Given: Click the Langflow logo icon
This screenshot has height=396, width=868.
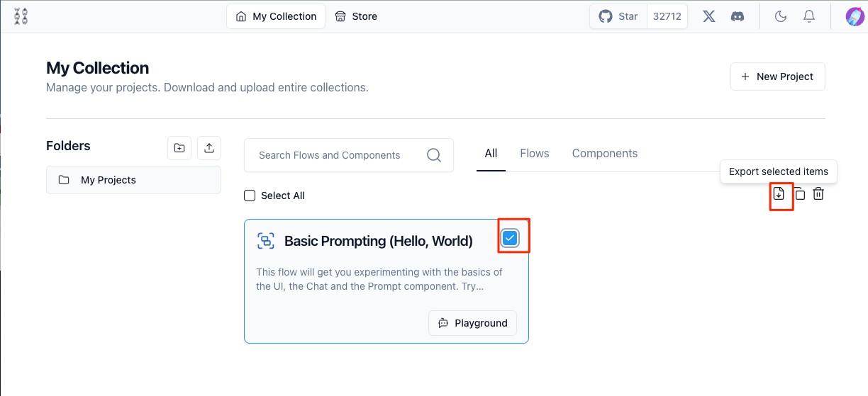Looking at the screenshot, I should coord(21,16).
